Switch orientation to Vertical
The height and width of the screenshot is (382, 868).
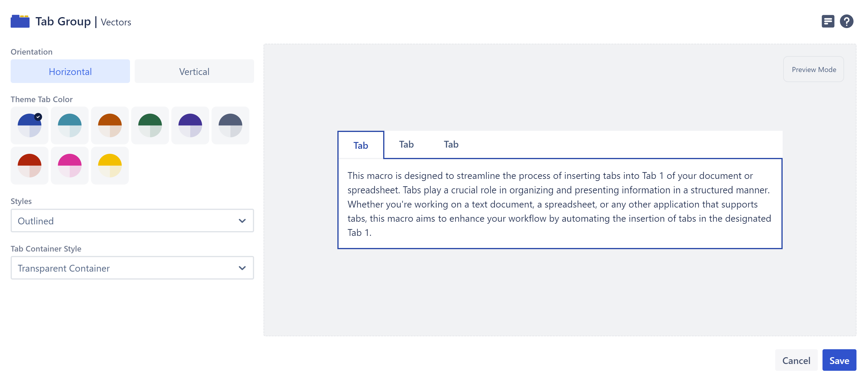coord(194,71)
